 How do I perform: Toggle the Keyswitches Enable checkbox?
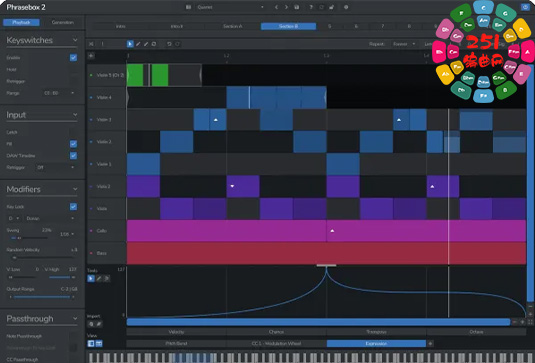pyautogui.click(x=73, y=58)
